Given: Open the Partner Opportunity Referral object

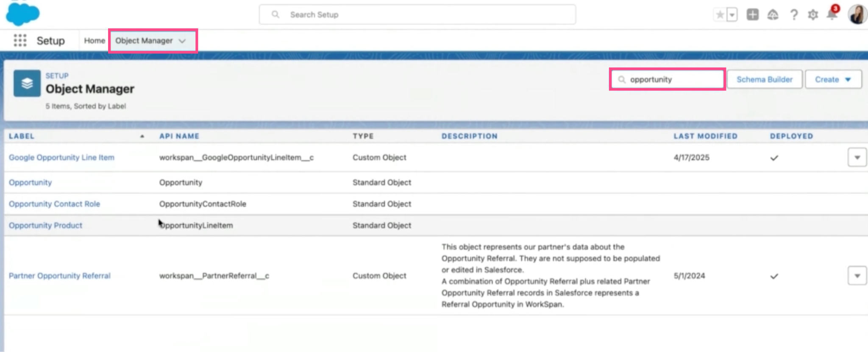Looking at the screenshot, I should click(59, 276).
